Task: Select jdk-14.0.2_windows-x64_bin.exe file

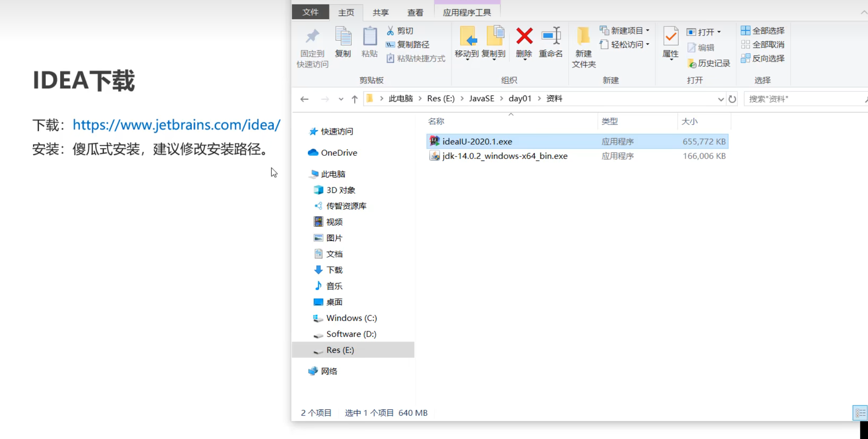Action: (x=505, y=156)
